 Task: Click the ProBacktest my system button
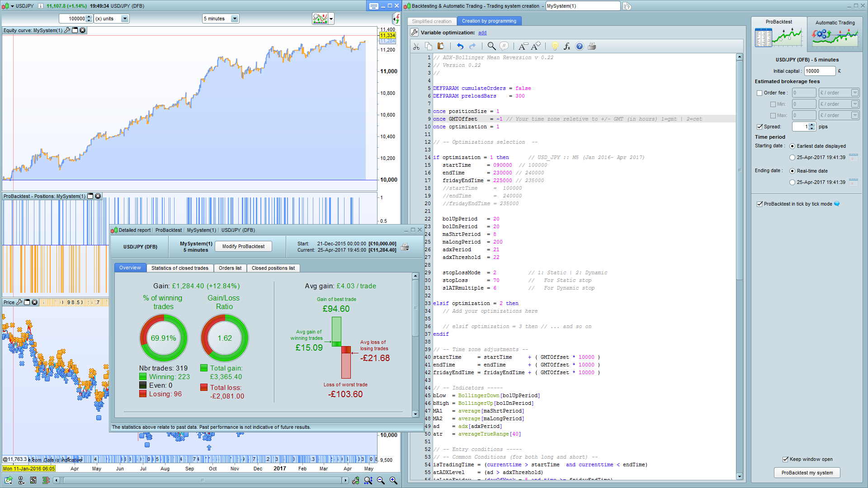tap(807, 473)
